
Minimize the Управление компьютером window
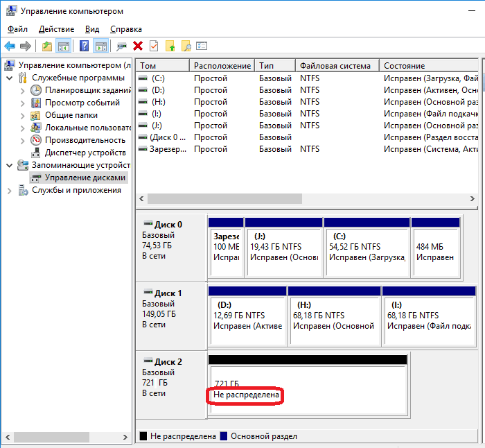pyautogui.click(x=471, y=11)
